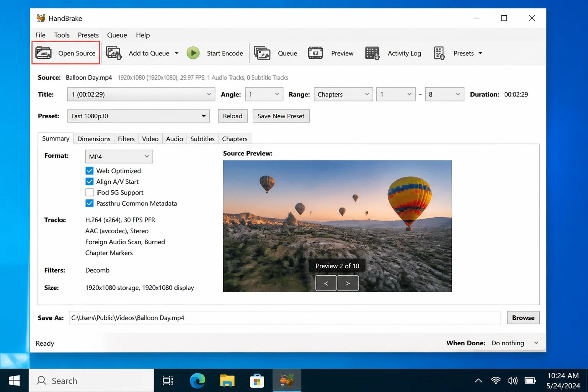Switch to the Audio tab
This screenshot has height=392, width=588.
click(174, 139)
